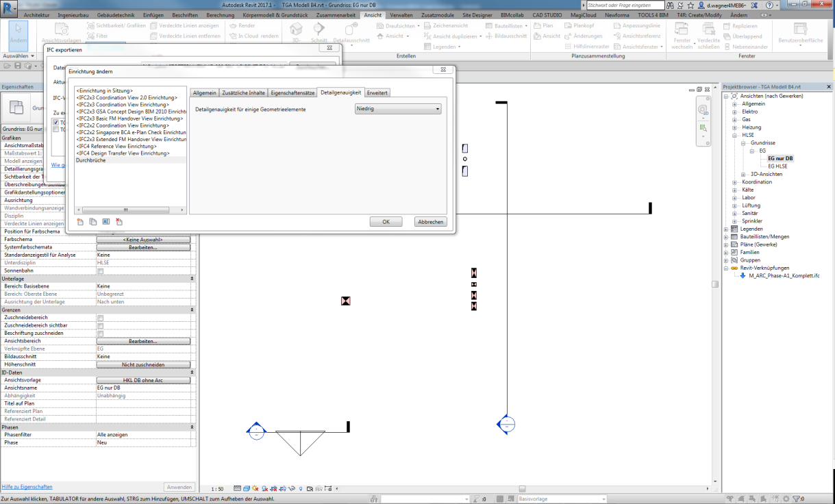This screenshot has height=504, width=835.
Task: Switch to the Eigenschaftensätze tab
Action: tap(293, 92)
